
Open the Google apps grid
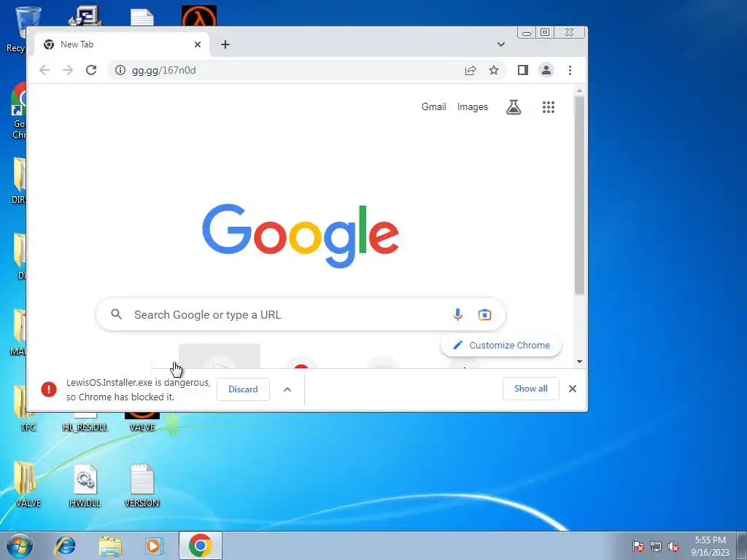coord(549,107)
